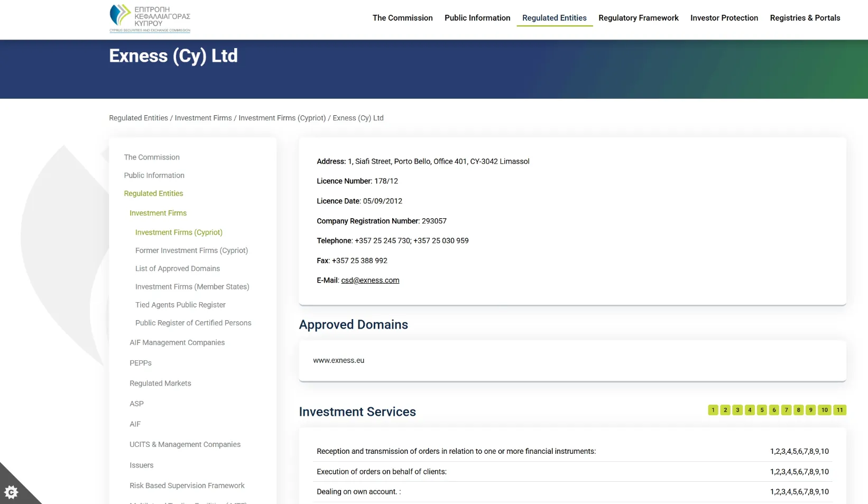Open ASP sidebar item
868x504 pixels.
pos(136,404)
